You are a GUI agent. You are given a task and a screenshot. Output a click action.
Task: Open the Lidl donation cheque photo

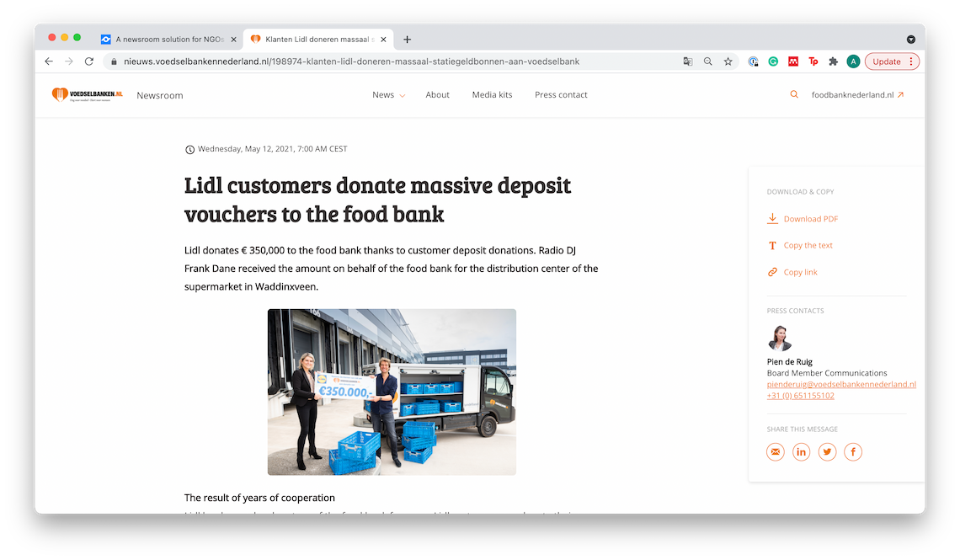[392, 392]
